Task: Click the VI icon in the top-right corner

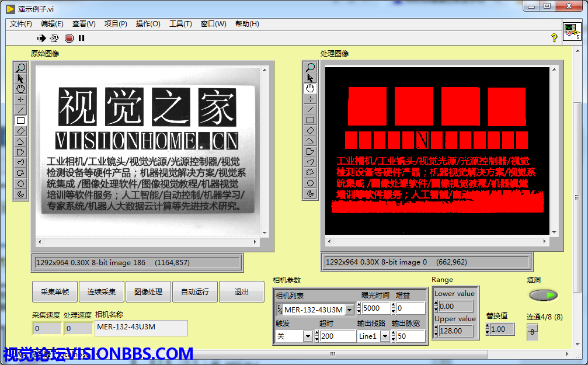Action: 572,32
